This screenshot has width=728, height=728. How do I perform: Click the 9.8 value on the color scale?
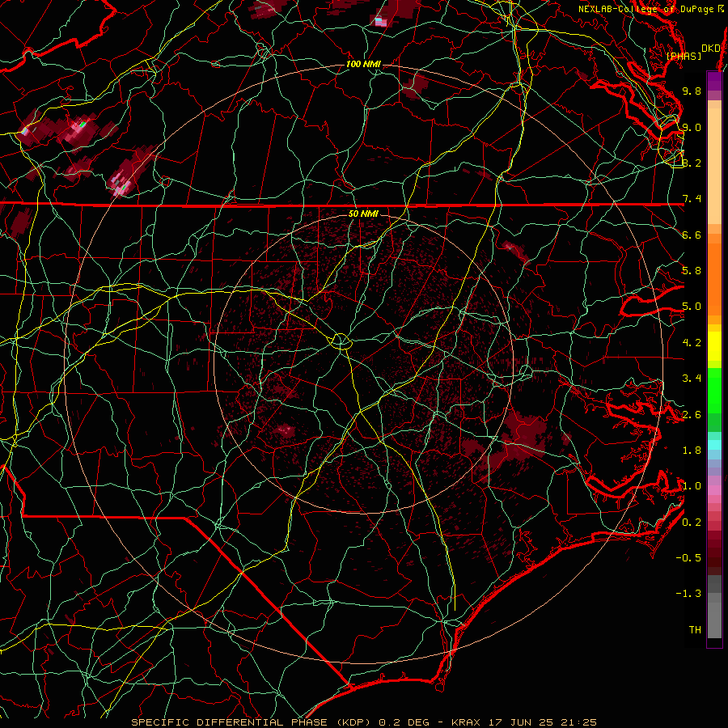[x=692, y=91]
